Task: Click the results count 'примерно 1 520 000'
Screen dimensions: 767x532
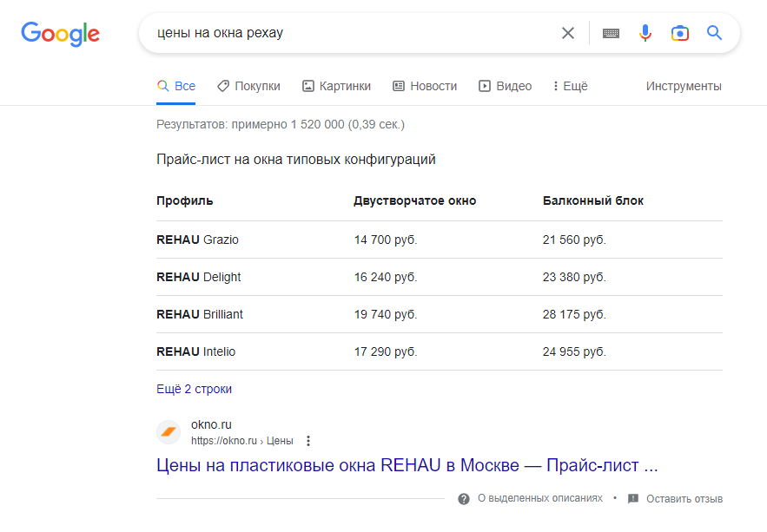Action: click(x=288, y=125)
